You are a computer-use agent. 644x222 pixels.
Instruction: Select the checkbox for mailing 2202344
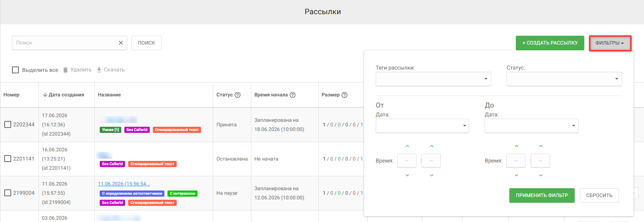pos(8,124)
